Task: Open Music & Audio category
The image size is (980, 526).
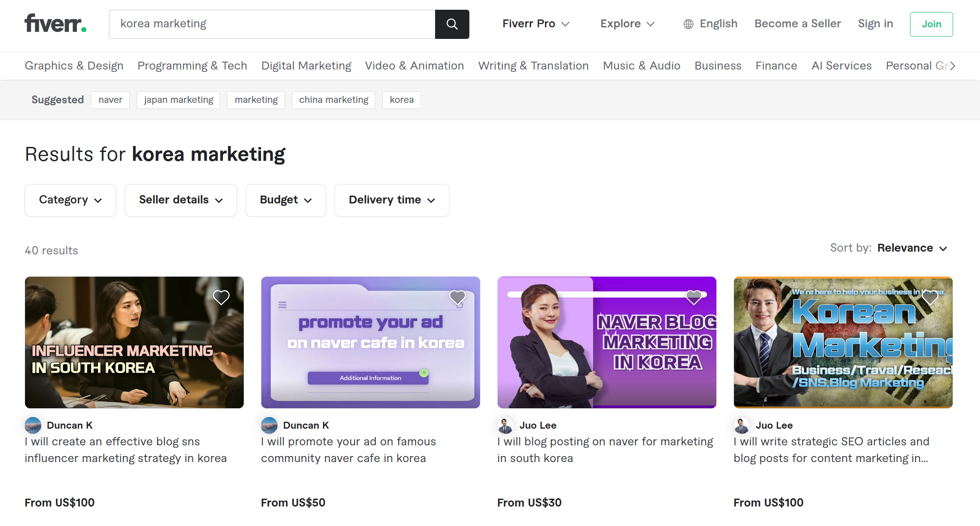Action: pos(641,66)
